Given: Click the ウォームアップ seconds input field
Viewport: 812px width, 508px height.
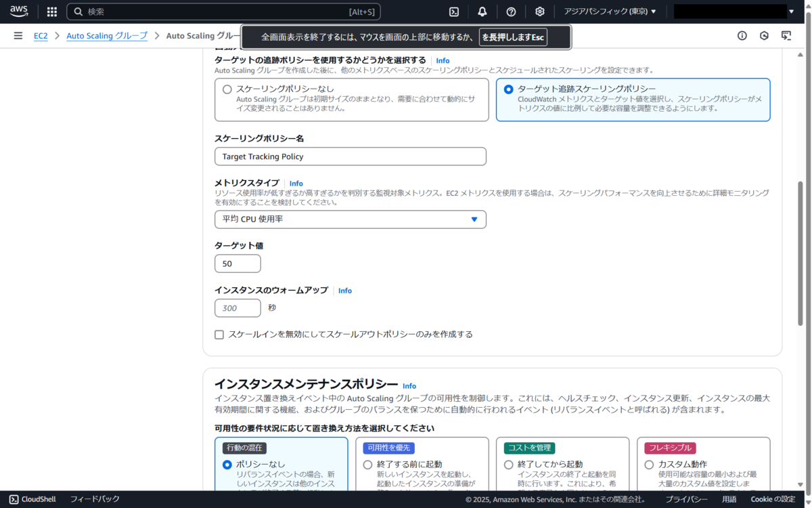Looking at the screenshot, I should point(238,308).
